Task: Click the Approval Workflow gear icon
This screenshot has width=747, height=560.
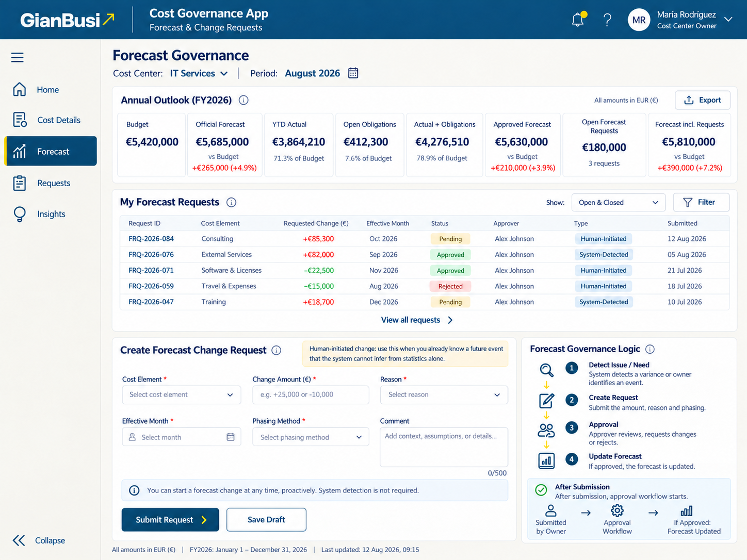Action: 618,510
